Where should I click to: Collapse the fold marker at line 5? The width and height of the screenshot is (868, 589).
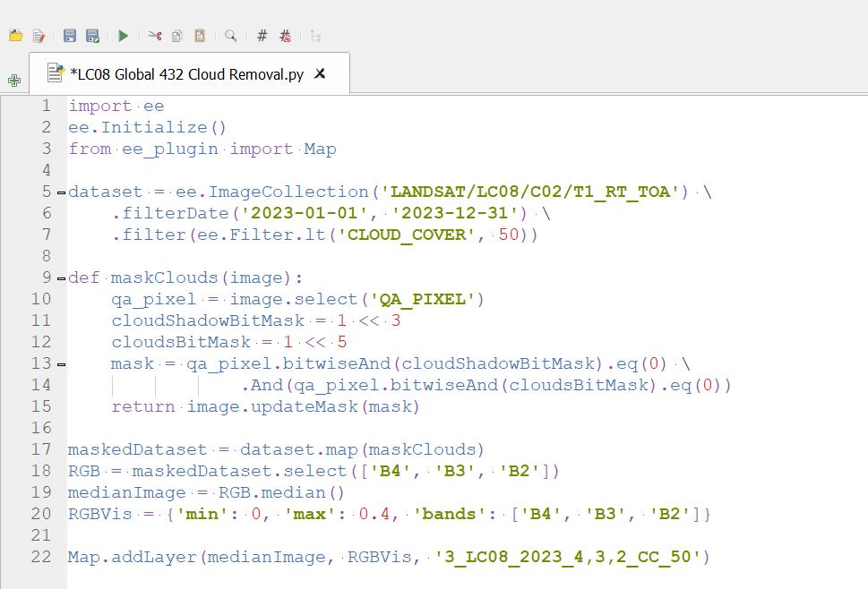point(62,192)
